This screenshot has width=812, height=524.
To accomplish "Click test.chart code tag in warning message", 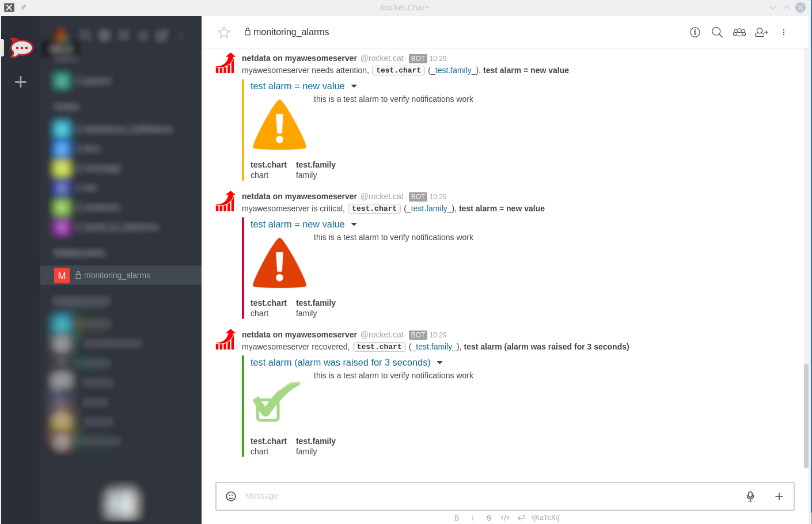I will [x=399, y=70].
